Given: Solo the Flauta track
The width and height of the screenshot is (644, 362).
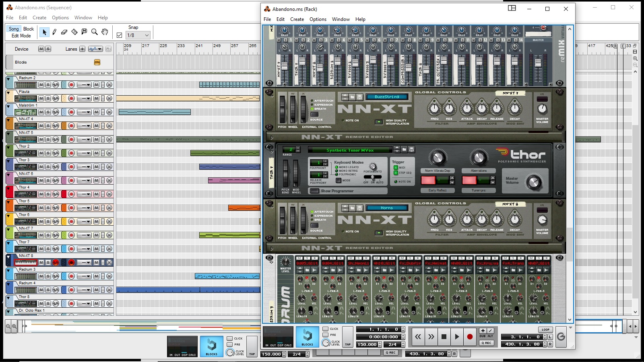Looking at the screenshot, I should point(48,99).
